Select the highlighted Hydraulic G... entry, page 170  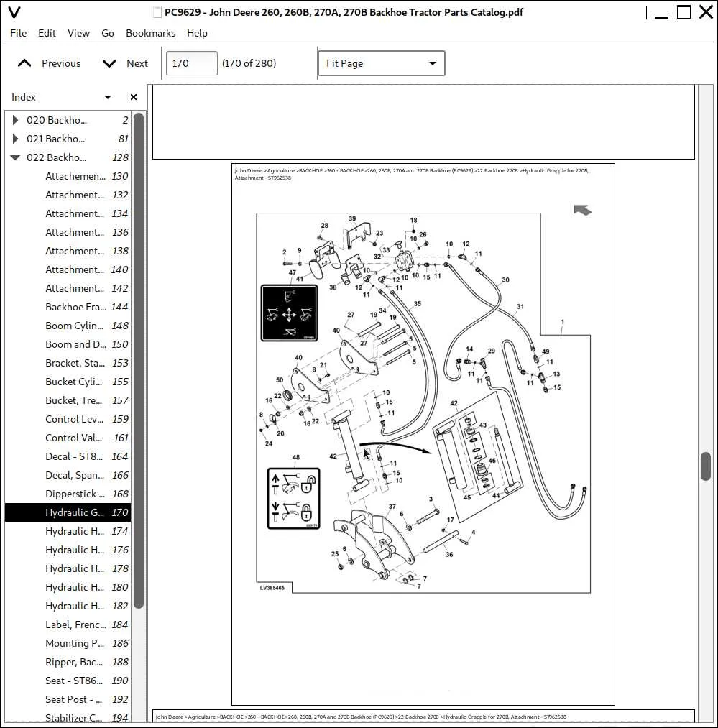click(x=68, y=512)
